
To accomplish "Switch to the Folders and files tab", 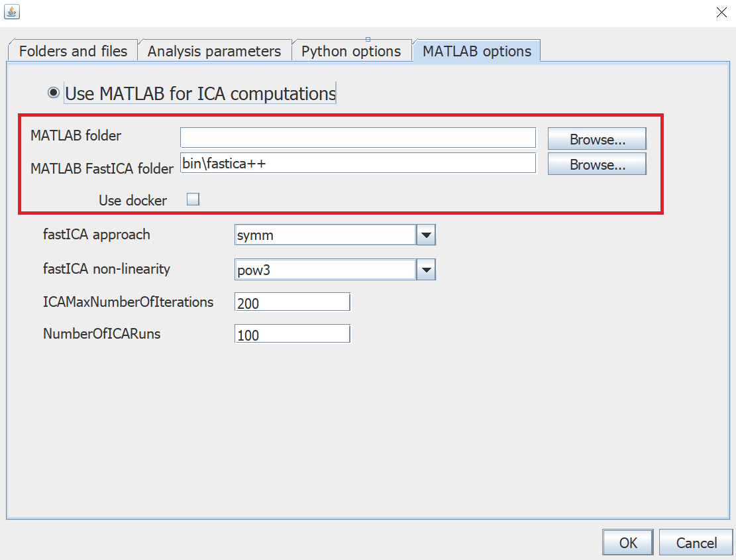I will tap(72, 50).
